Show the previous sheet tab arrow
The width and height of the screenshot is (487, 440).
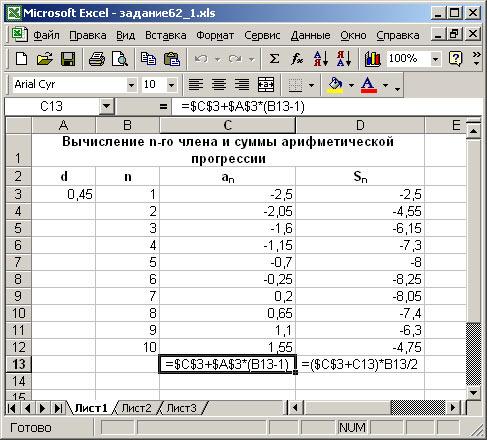[x=27, y=408]
